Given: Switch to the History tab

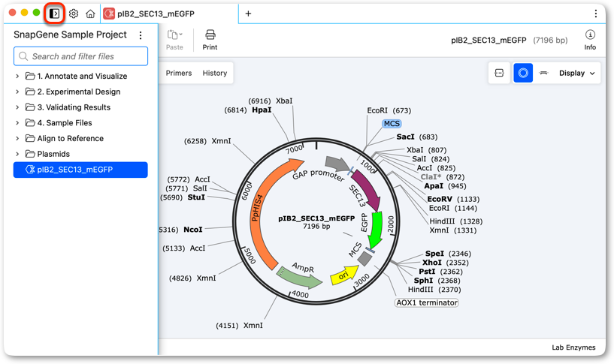Looking at the screenshot, I should (x=215, y=73).
